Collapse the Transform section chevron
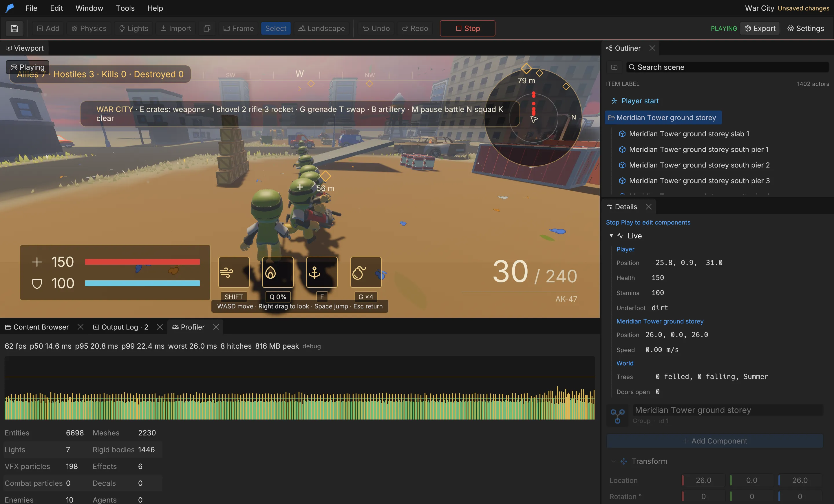 coord(614,461)
